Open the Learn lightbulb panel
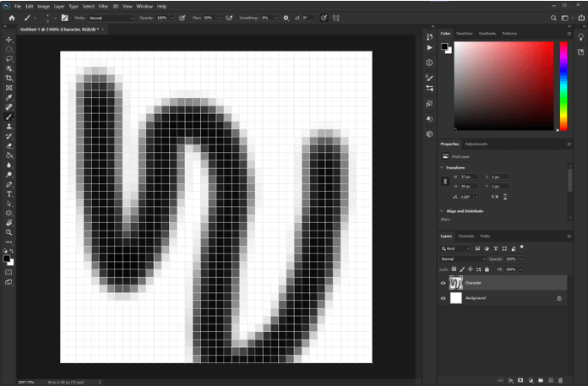This screenshot has height=386, width=588. click(x=581, y=36)
